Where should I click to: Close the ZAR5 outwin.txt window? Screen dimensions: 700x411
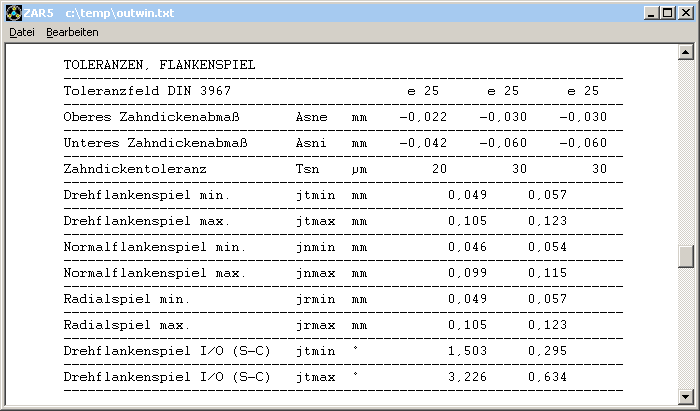pos(686,12)
